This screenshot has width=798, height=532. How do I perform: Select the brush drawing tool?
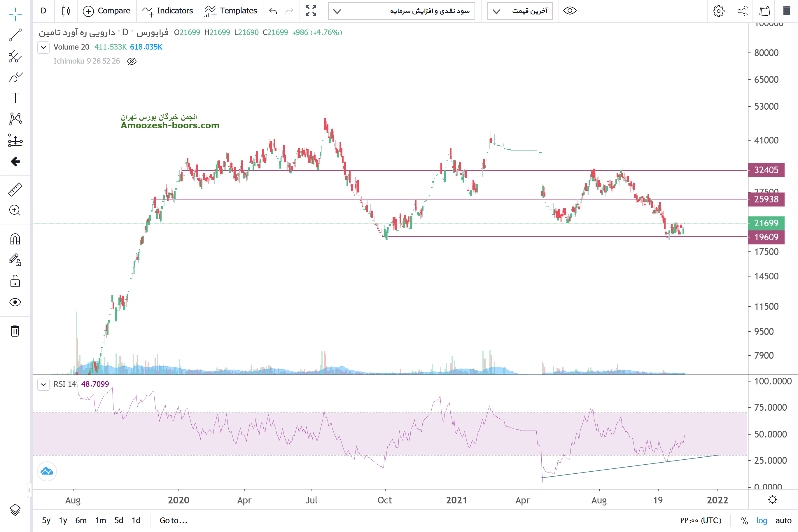15,77
